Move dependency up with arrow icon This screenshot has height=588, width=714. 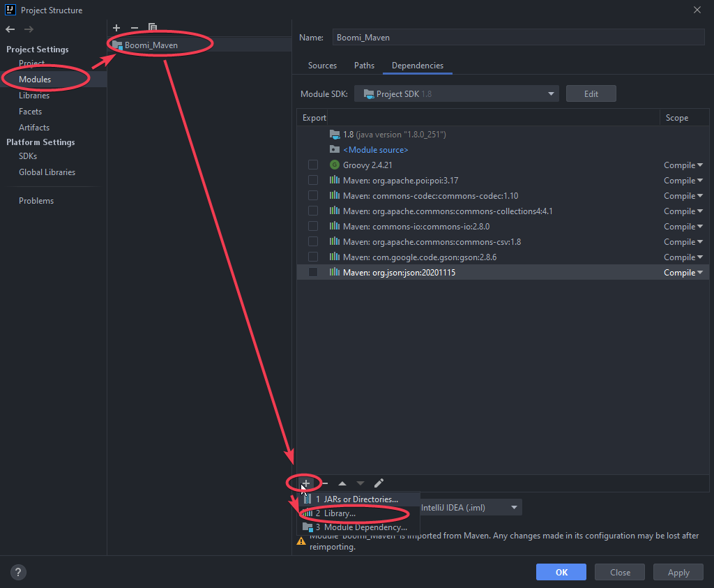point(342,483)
